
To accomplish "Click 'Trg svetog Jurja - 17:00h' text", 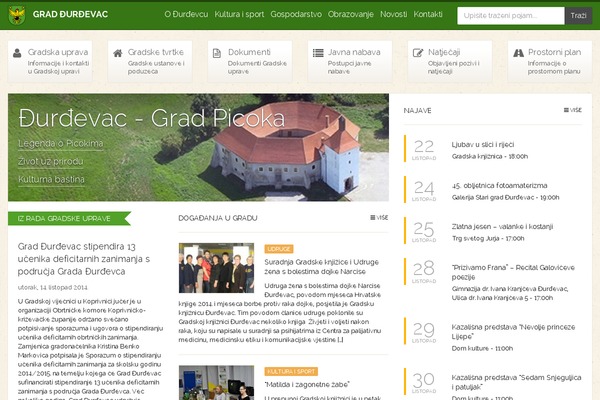I will coord(488,238).
